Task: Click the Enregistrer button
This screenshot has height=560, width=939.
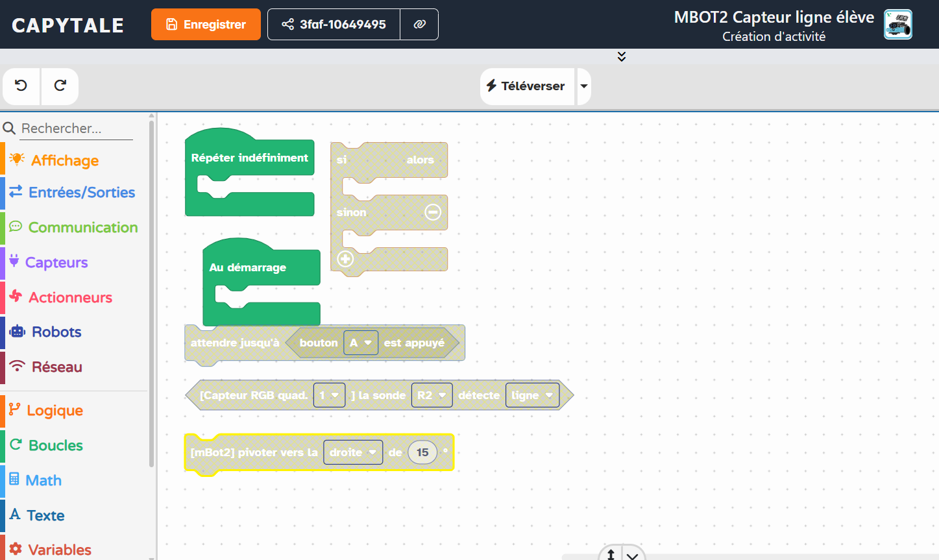Action: (206, 24)
